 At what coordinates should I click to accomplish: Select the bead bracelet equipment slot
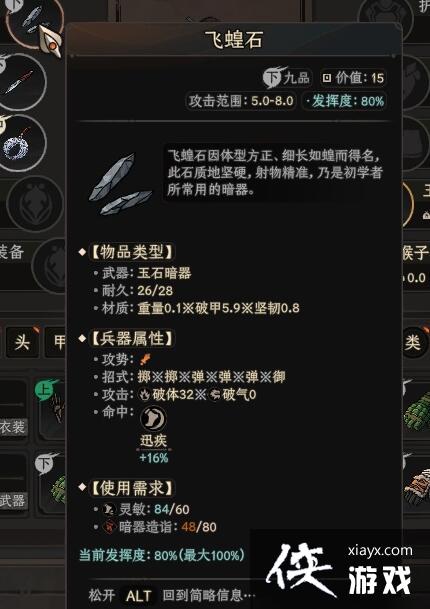tap(19, 143)
